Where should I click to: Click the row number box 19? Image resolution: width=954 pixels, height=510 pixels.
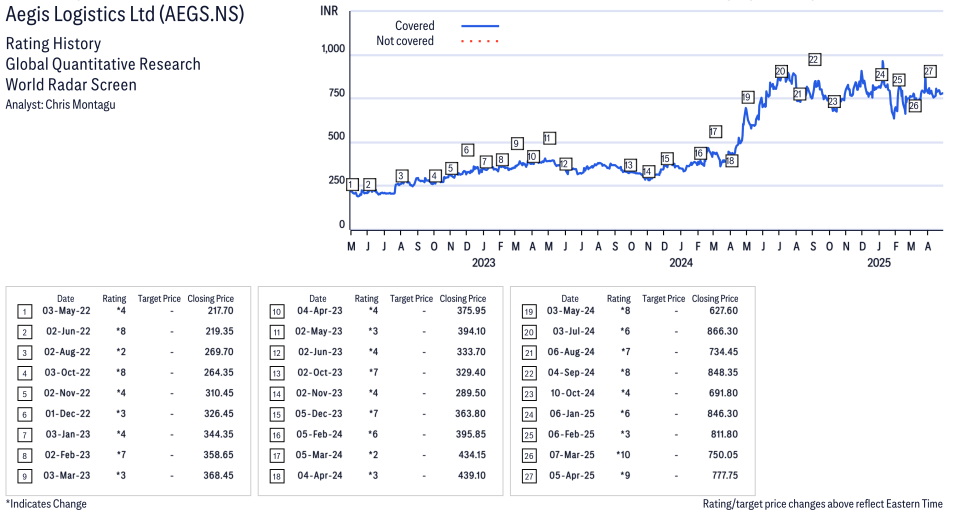529,312
